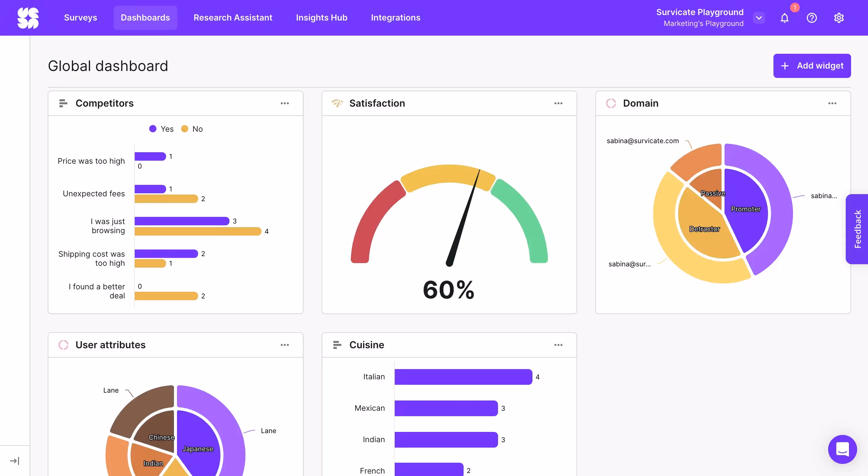Click the Competitors bar chart icon
Viewport: 868px width, 476px height.
coord(63,103)
